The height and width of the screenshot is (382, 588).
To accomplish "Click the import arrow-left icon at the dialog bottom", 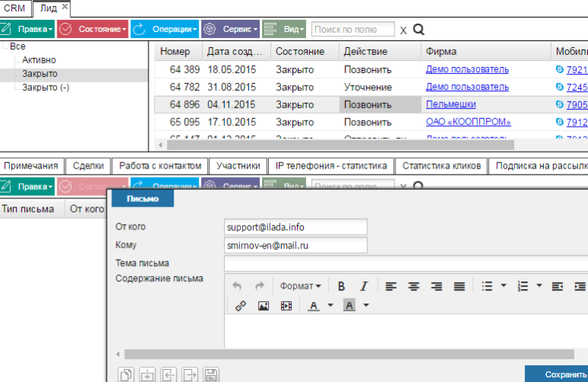I will click(168, 374).
